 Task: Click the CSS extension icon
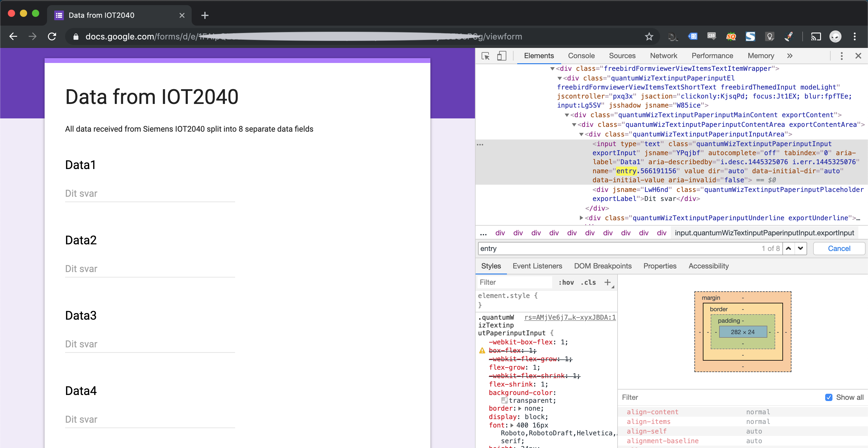(x=712, y=36)
